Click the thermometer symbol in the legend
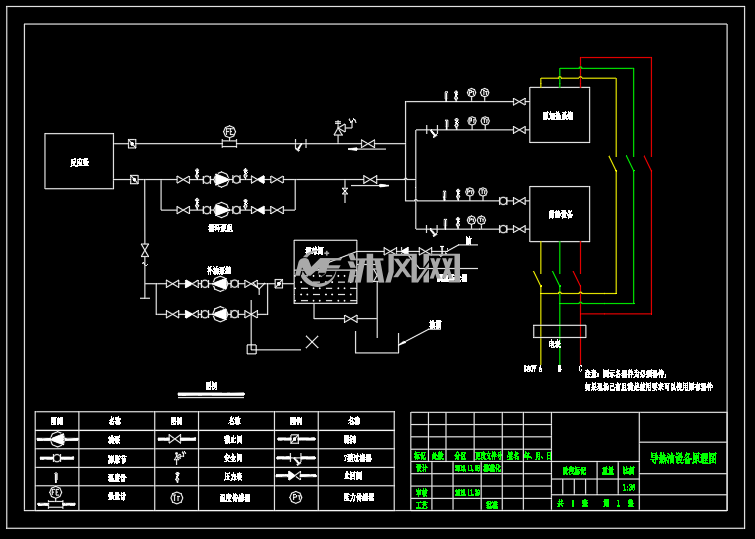The height and width of the screenshot is (539, 755). tap(56, 477)
